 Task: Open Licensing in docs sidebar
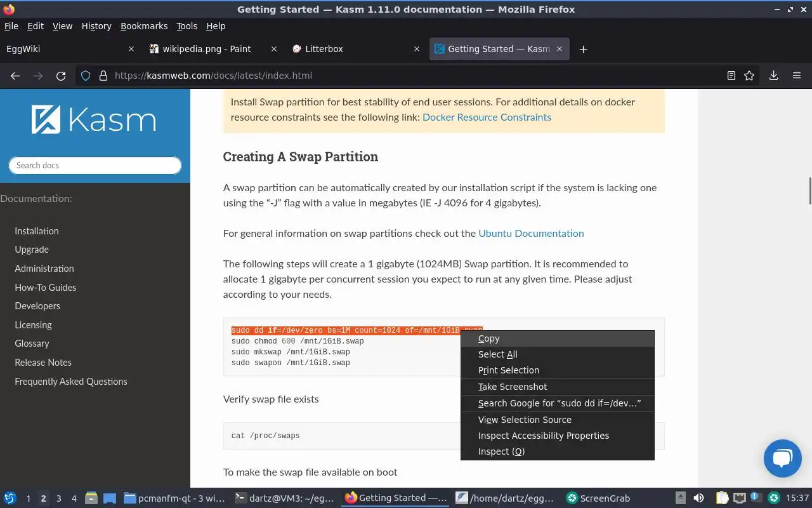(34, 325)
